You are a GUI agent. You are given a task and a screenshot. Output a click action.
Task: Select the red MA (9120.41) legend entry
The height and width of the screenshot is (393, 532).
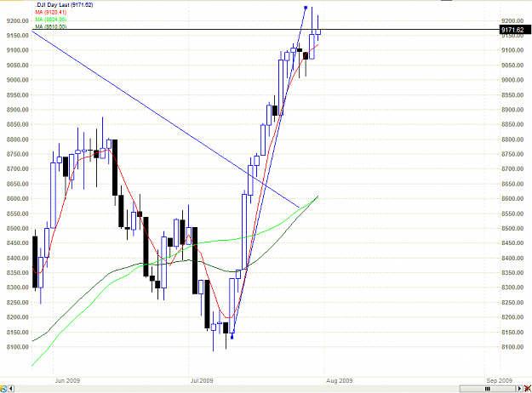(51, 12)
